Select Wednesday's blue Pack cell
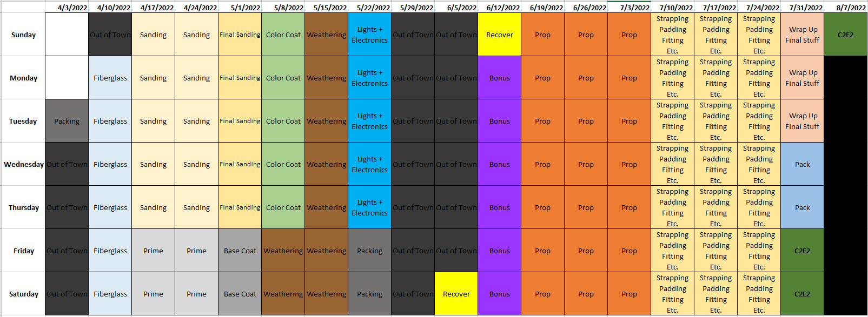 tap(802, 164)
